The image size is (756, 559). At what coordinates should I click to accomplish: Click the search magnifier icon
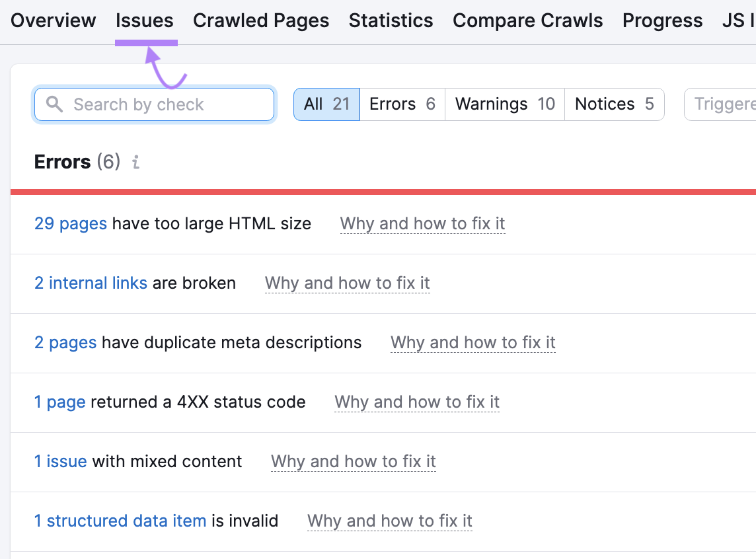(x=55, y=104)
